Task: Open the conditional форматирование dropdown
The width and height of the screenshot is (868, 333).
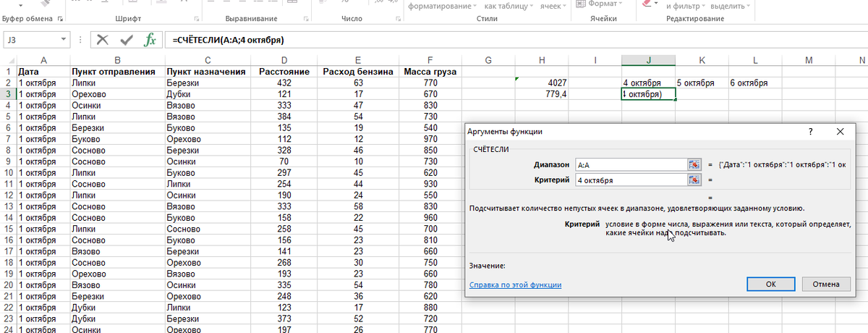Action: [442, 5]
